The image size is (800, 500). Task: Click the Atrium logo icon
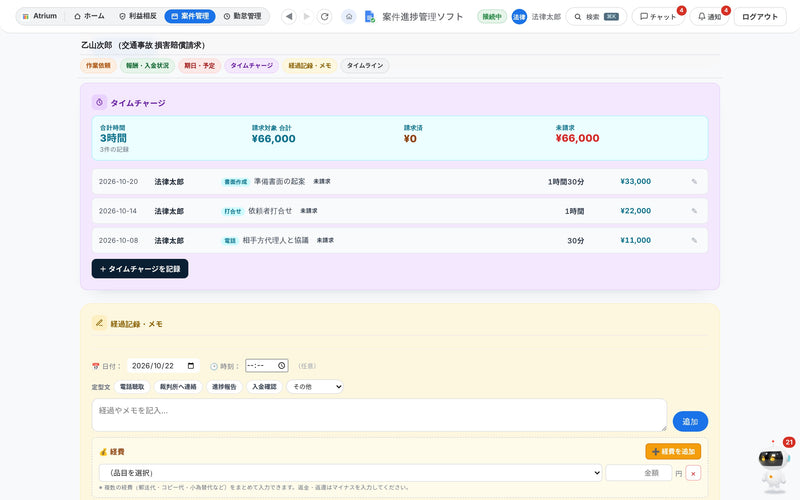pyautogui.click(x=26, y=16)
